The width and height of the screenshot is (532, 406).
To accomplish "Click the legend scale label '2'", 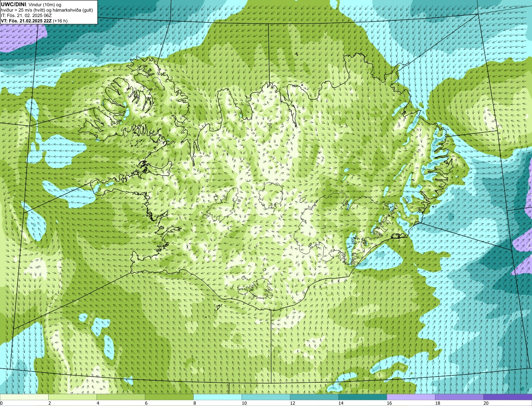I will [x=49, y=403].
